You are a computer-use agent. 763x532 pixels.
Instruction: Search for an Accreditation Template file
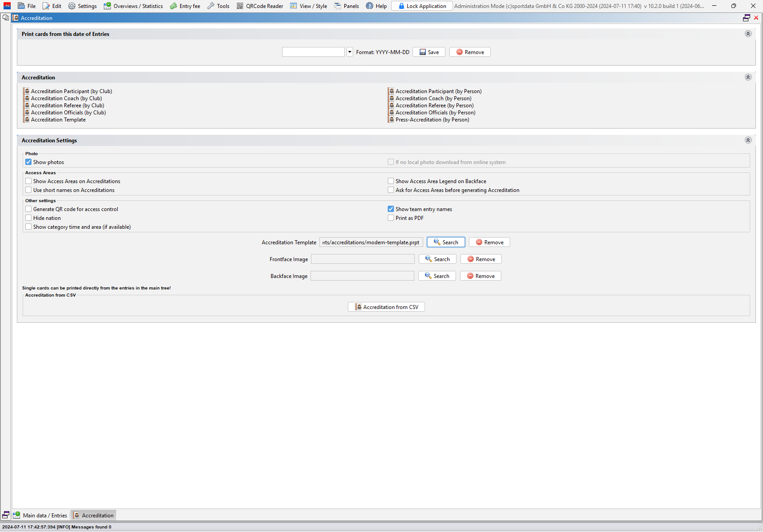446,242
